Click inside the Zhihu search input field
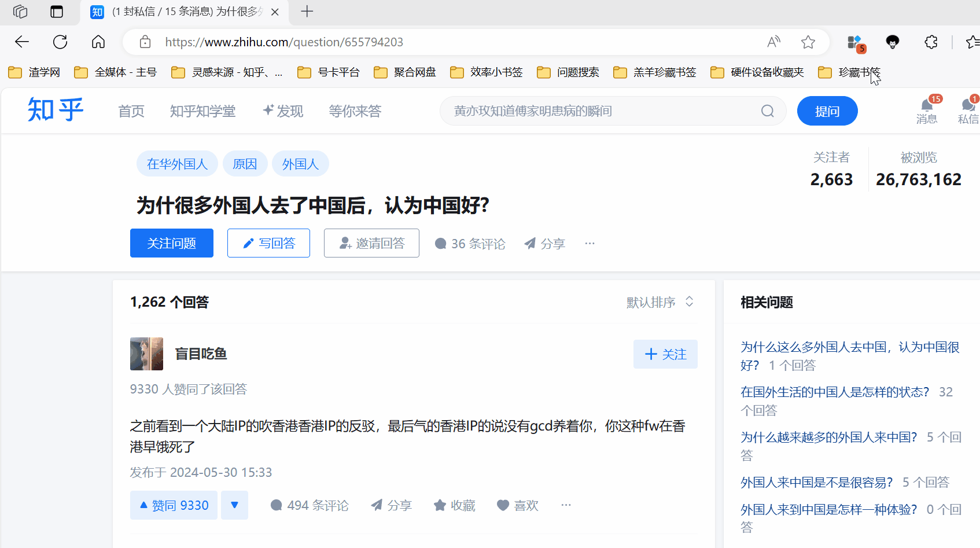Viewport: 980px width, 548px height. click(579, 111)
